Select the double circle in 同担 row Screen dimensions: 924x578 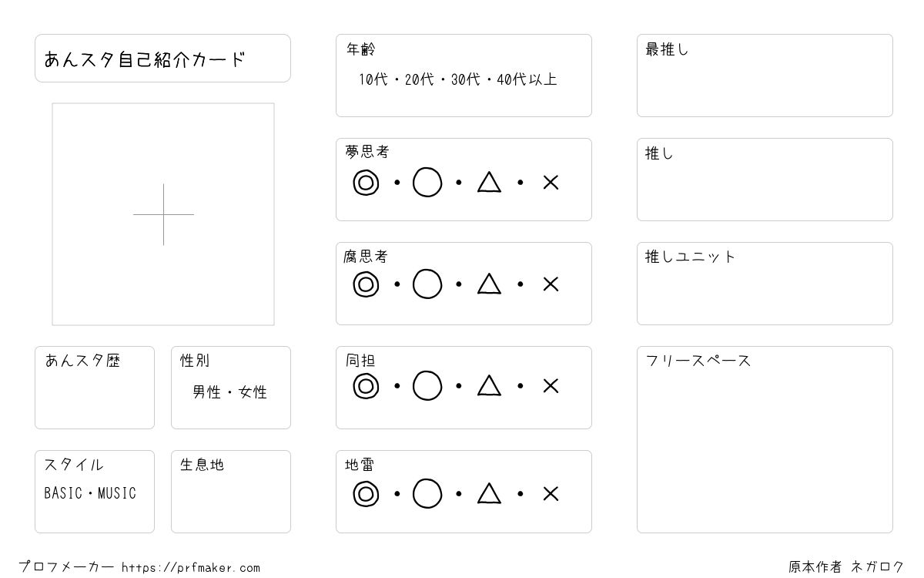366,386
